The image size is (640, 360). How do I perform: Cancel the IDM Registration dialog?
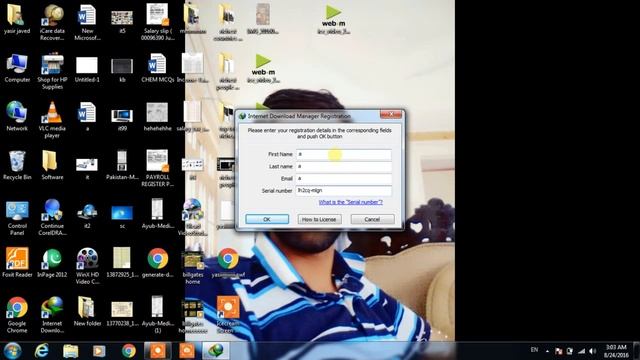pos(372,219)
